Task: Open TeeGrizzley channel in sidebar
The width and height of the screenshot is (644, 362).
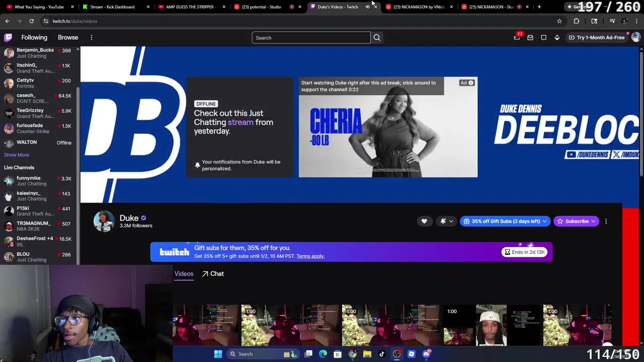Action: coord(38,113)
